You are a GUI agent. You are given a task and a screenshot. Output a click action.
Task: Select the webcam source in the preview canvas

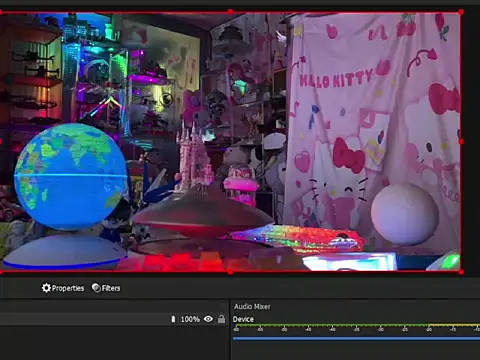coord(230,142)
